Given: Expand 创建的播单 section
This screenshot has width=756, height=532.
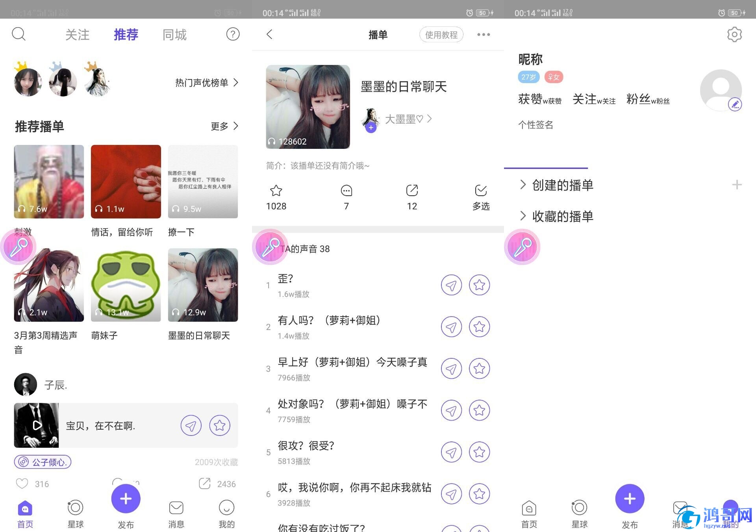Looking at the screenshot, I should (556, 185).
